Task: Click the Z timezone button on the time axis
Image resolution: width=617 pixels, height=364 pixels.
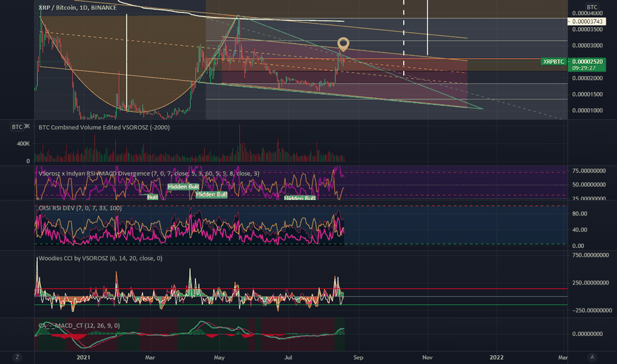Action: tap(17, 357)
